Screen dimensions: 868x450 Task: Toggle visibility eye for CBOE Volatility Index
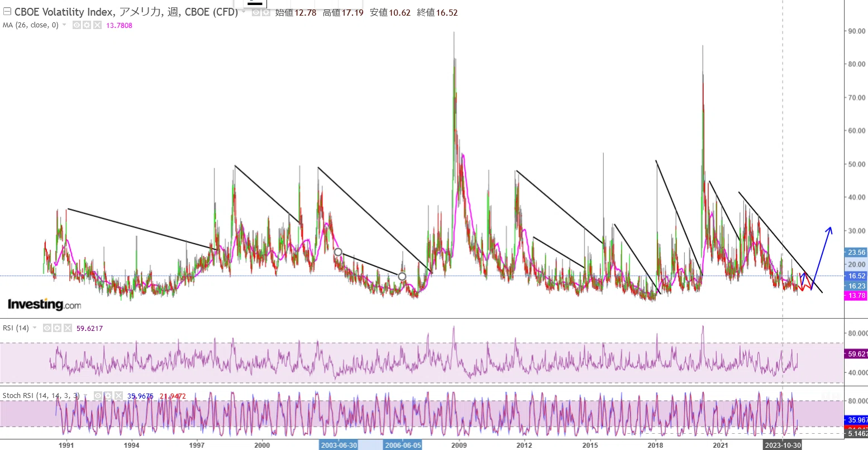click(x=256, y=12)
